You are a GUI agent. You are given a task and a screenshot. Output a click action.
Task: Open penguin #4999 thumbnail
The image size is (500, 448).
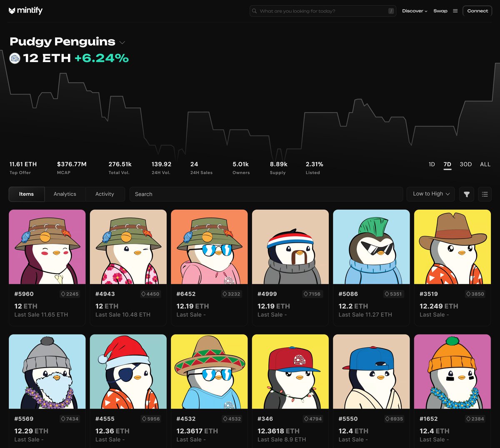click(290, 247)
